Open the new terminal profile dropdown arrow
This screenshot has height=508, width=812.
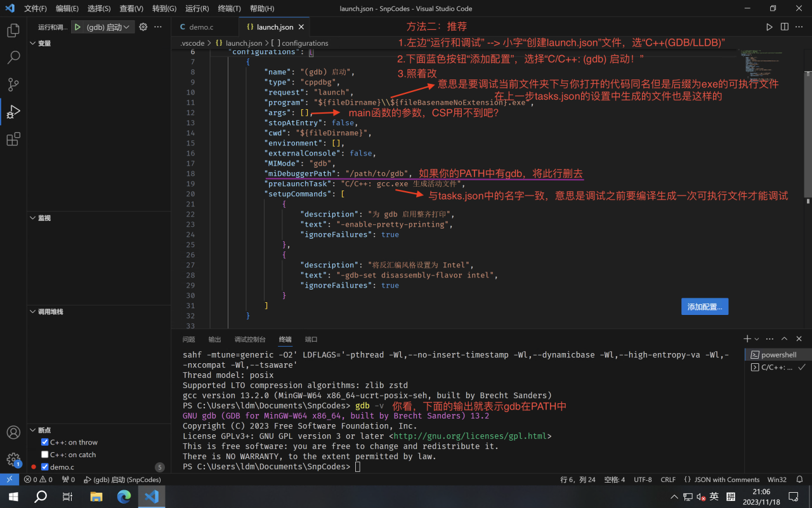[x=757, y=339]
